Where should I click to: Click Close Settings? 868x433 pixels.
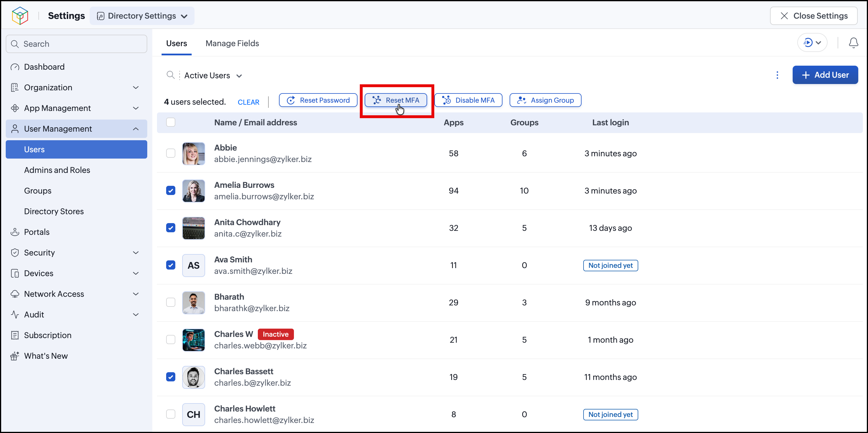[x=813, y=16]
